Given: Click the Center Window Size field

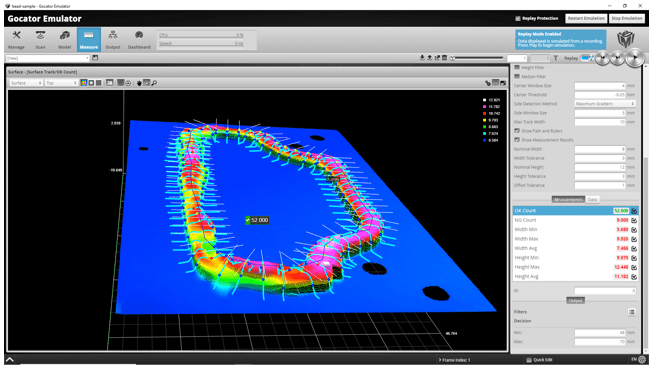Looking at the screenshot, I should coord(600,86).
